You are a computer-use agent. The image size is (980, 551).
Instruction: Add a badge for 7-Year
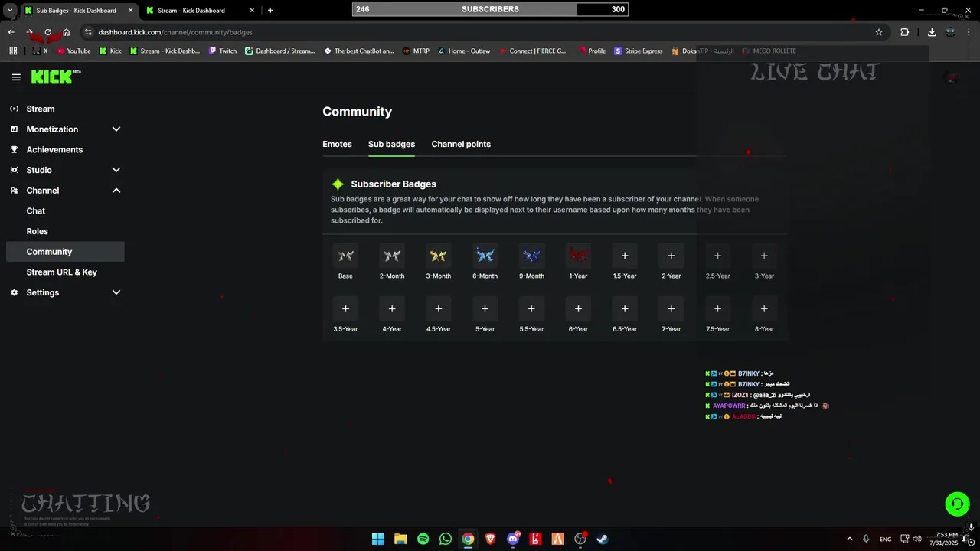[671, 308]
